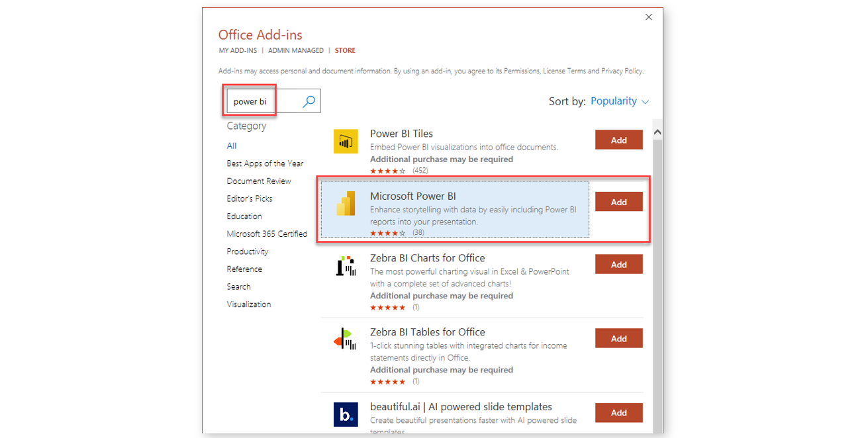
Task: Click the magnifying glass search icon
Action: pos(309,101)
